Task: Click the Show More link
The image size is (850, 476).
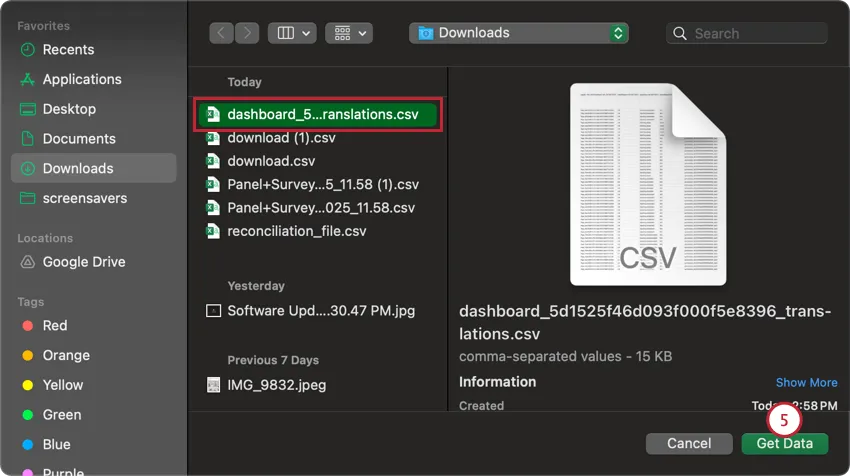Action: pyautogui.click(x=806, y=383)
